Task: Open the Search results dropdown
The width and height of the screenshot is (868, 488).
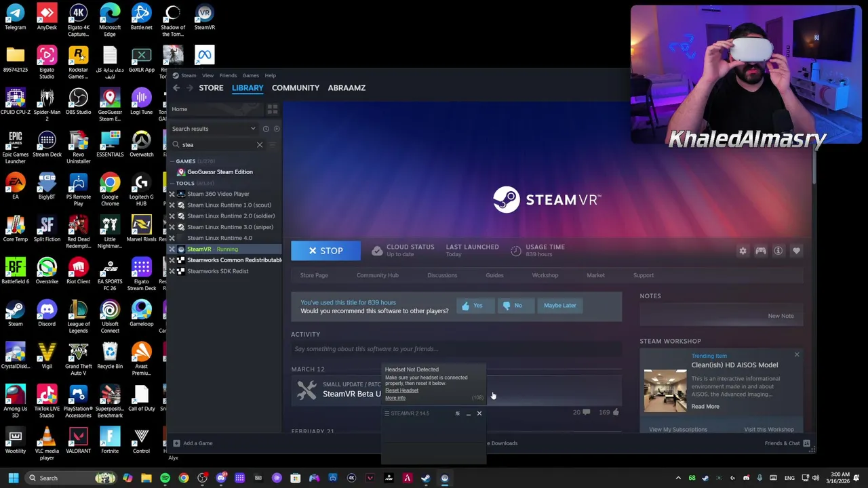Action: point(214,129)
